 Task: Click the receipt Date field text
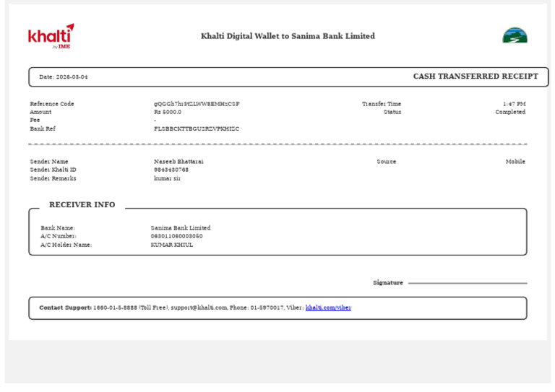64,77
